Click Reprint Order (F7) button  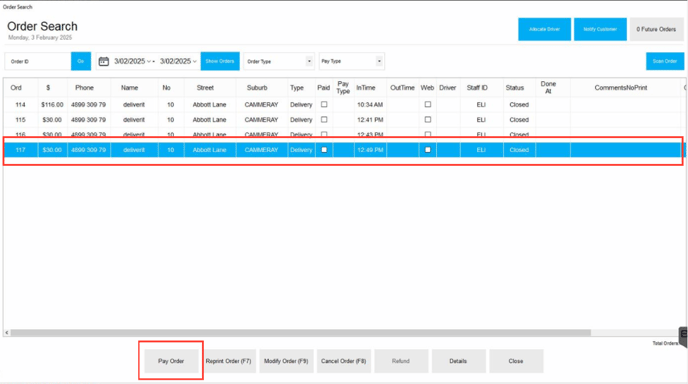[x=228, y=361]
